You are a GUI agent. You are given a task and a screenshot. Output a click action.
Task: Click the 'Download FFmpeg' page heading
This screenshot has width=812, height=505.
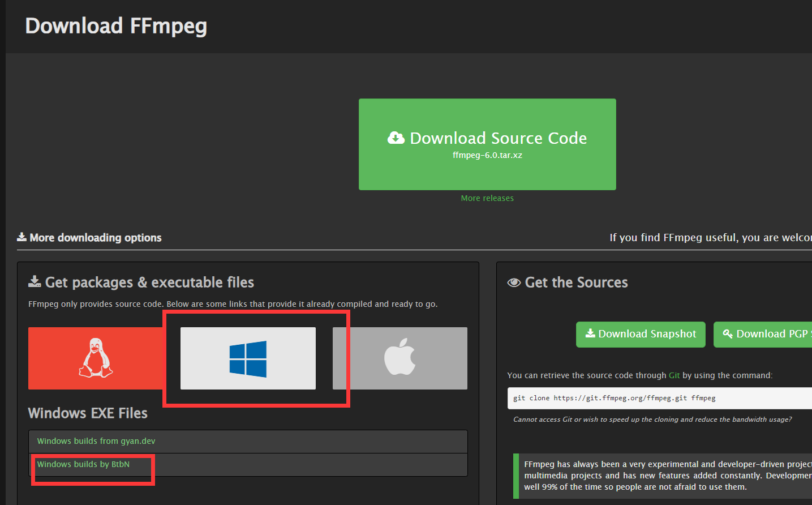[x=116, y=26]
